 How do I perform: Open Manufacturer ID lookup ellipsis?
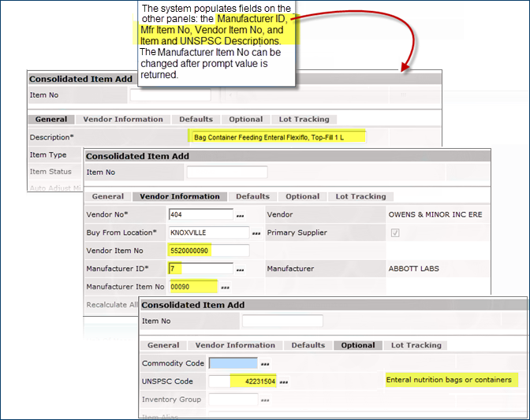pyautogui.click(x=241, y=269)
